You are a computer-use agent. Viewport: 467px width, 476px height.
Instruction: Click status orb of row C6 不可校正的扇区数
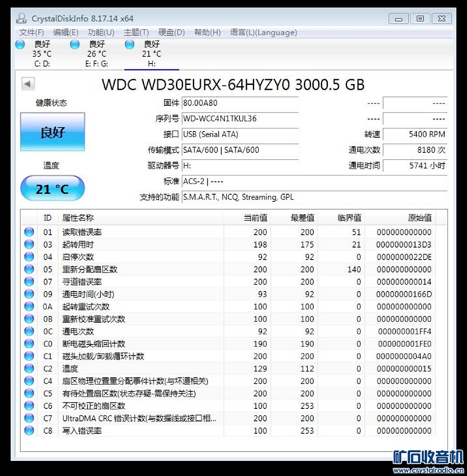click(29, 406)
